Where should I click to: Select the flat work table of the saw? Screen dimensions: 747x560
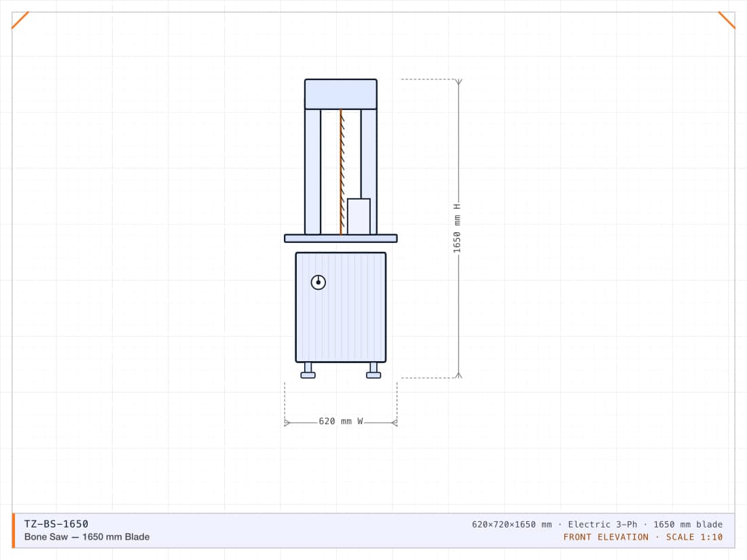341,238
